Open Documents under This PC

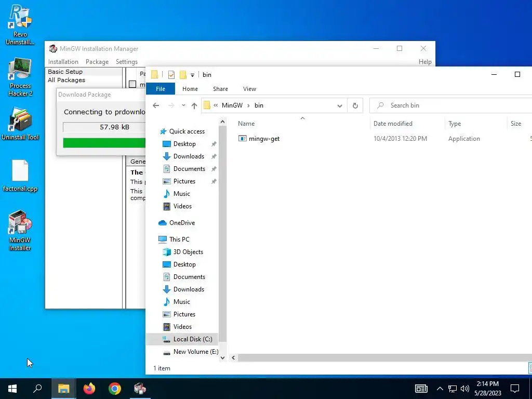(x=189, y=277)
